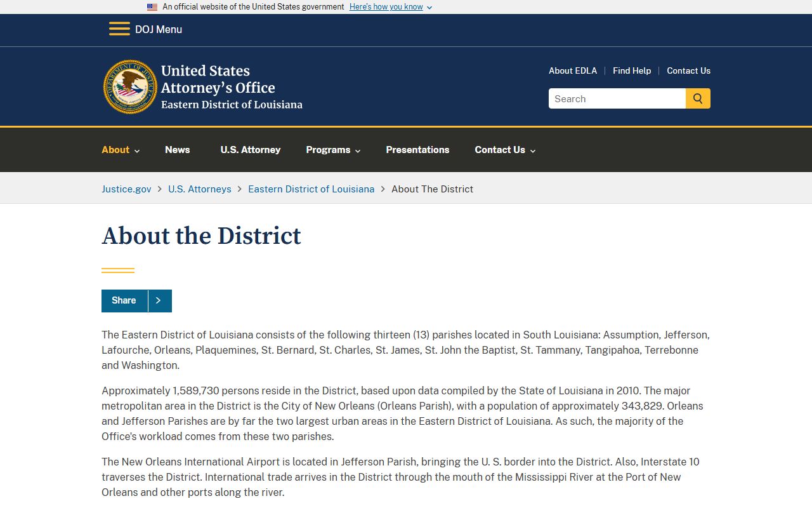Select About in the main navigation
The image size is (812, 508).
click(115, 150)
